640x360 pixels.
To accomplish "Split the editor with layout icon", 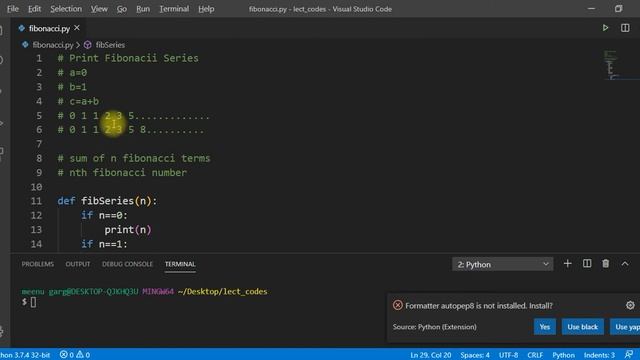I will pyautogui.click(x=625, y=28).
